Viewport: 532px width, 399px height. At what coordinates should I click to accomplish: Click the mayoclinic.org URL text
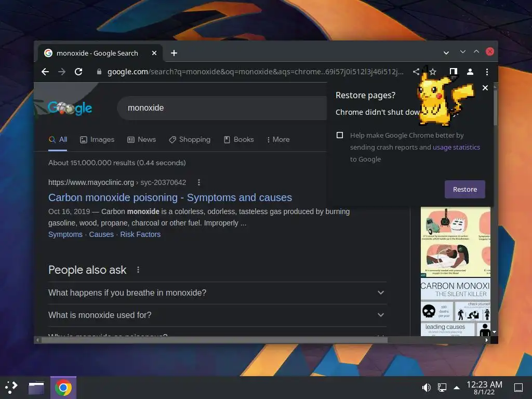tap(91, 182)
